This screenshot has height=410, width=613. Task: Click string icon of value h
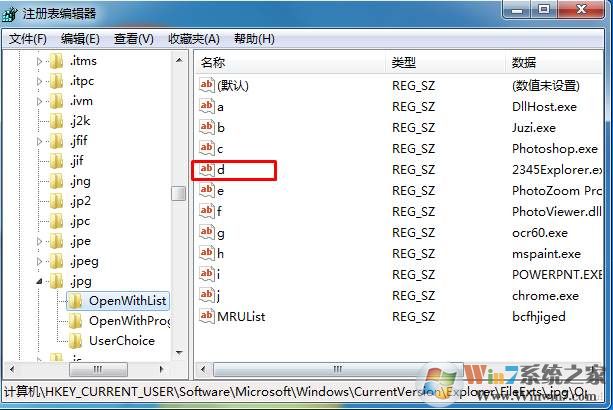click(x=206, y=253)
